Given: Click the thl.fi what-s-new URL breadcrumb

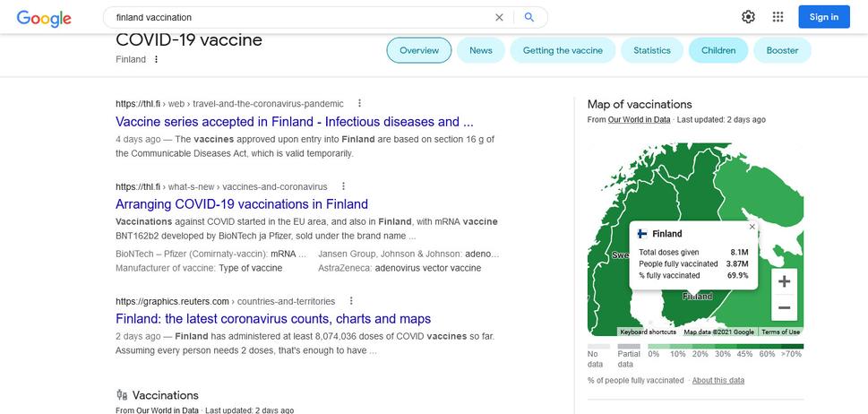Looking at the screenshot, I should pyautogui.click(x=221, y=186).
